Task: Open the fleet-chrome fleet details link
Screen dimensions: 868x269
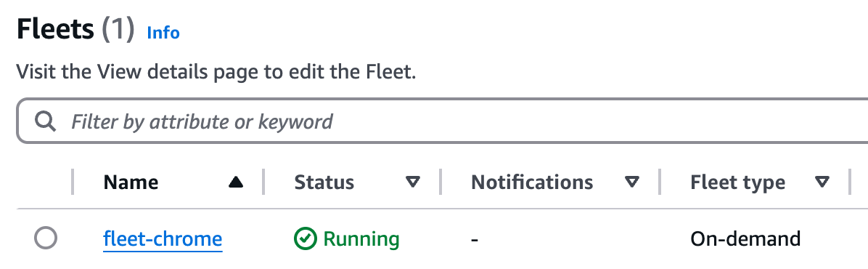Action: (x=163, y=239)
